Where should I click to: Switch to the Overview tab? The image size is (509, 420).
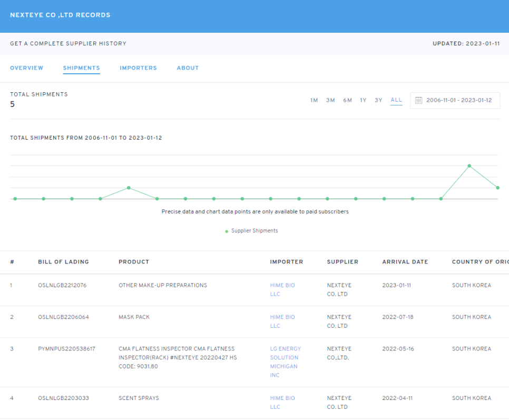27,68
